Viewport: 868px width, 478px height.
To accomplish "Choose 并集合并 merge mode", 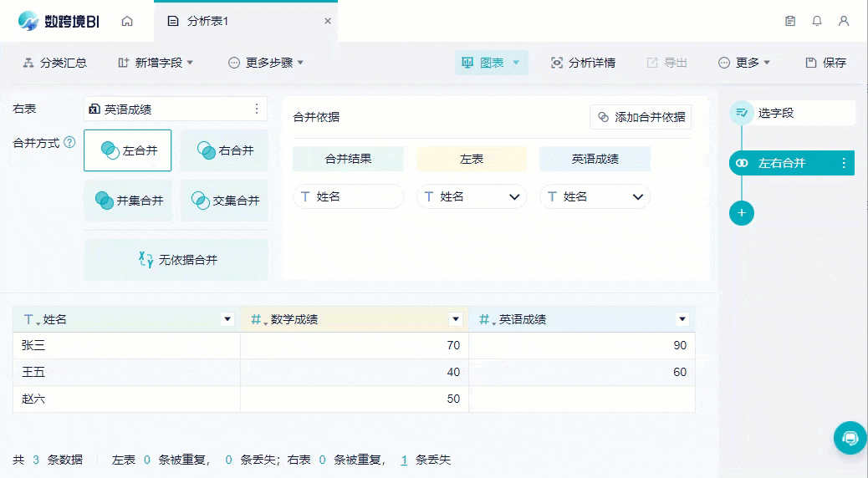I will (128, 201).
